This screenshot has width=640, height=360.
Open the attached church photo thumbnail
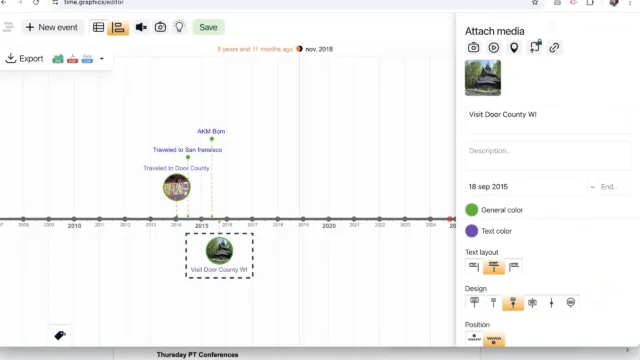point(483,78)
